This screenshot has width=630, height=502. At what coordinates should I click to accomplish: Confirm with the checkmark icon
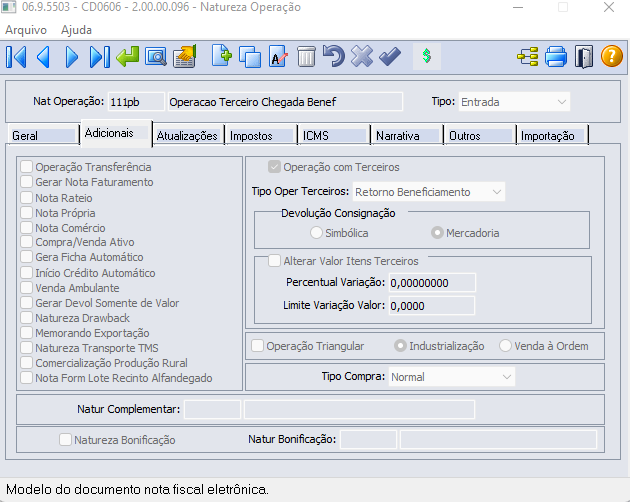(390, 57)
